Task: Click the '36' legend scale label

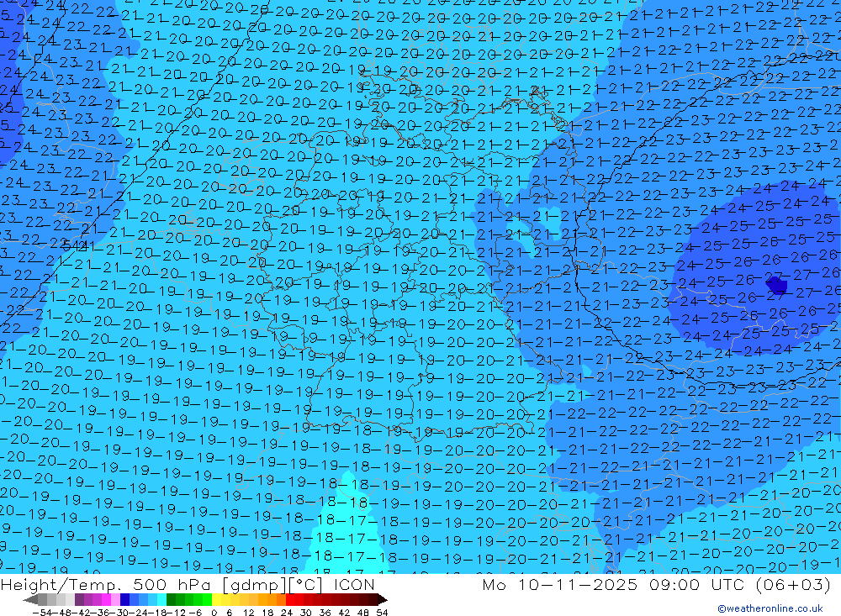Action: (x=325, y=613)
